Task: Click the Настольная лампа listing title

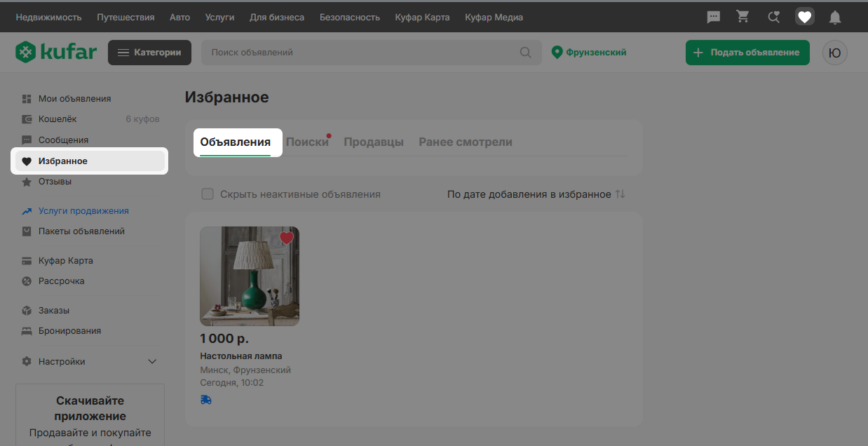Action: [x=241, y=356]
